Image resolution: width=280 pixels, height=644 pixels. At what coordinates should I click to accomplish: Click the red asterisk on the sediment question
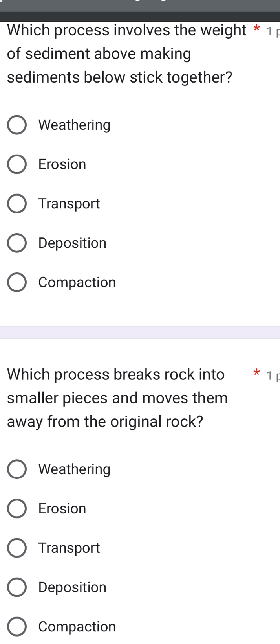257,29
